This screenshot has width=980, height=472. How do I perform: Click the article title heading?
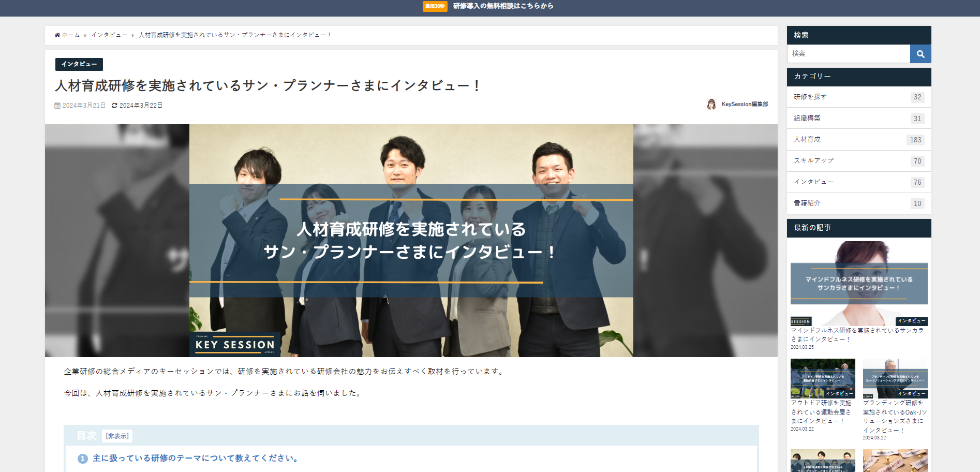[x=268, y=86]
